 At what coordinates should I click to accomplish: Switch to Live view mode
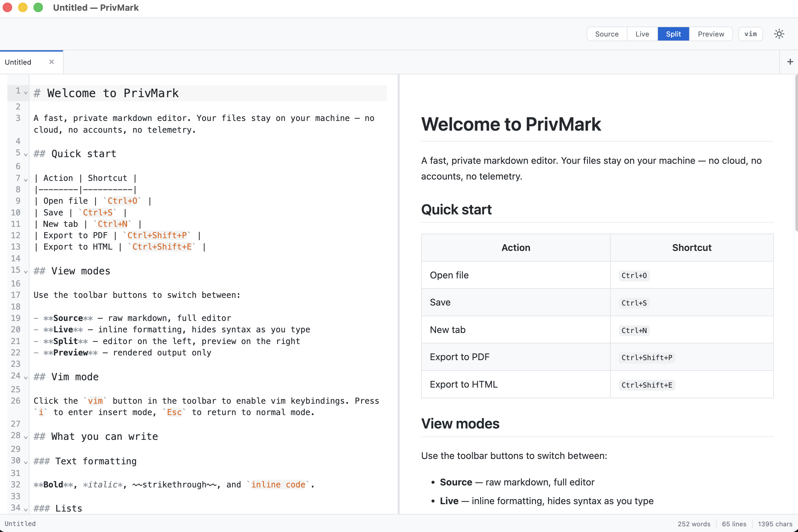tap(642, 34)
